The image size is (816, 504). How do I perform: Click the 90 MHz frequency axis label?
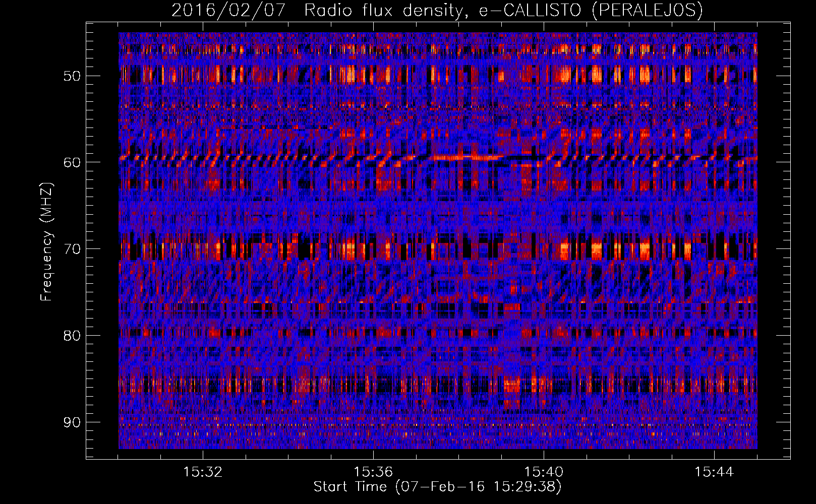72,422
